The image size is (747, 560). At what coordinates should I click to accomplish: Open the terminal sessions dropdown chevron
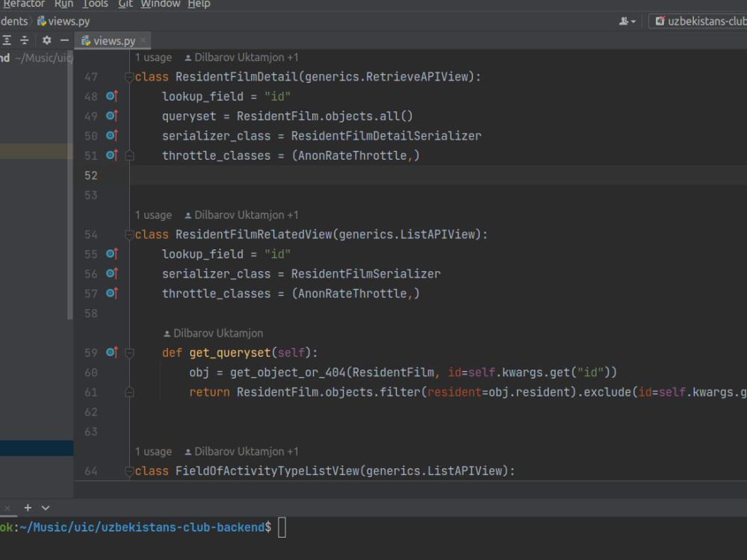[45, 508]
